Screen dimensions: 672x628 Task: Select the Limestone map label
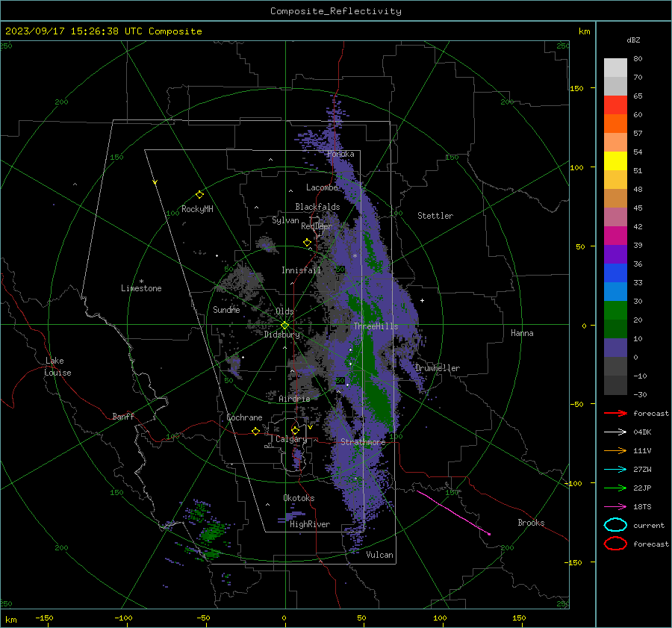click(141, 288)
